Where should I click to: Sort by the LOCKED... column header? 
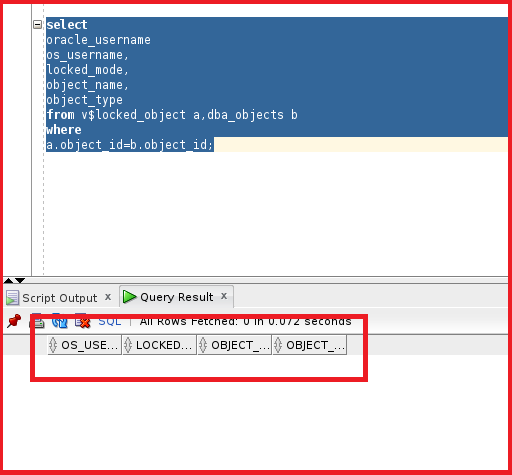pyautogui.click(x=160, y=345)
